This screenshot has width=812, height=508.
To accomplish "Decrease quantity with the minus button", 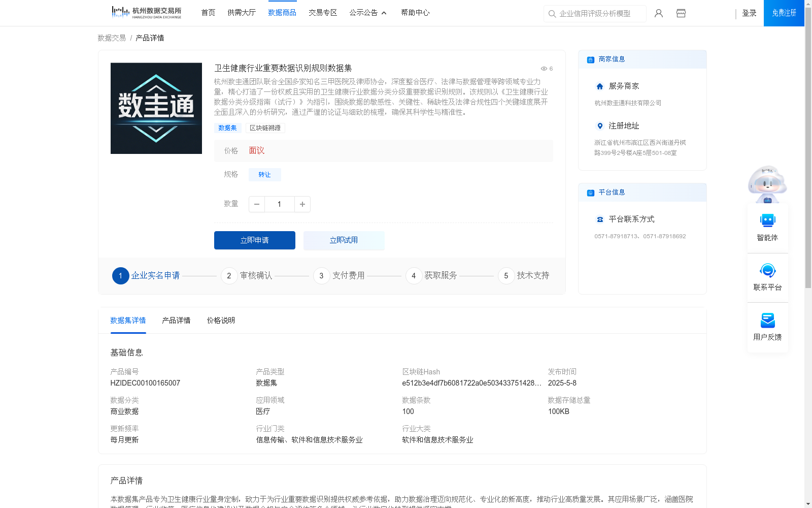I will 257,204.
